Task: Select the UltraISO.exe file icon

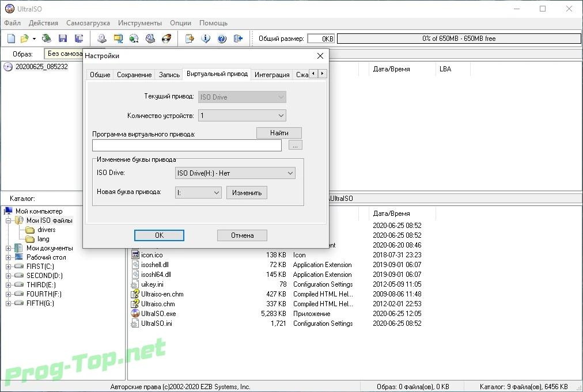Action: (x=135, y=314)
